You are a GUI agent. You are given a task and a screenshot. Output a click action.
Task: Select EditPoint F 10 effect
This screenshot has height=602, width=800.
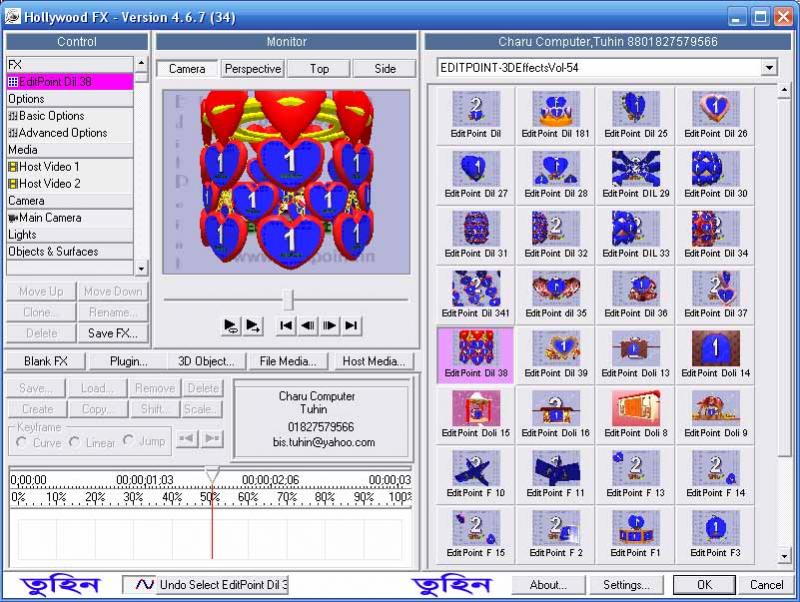coord(476,474)
